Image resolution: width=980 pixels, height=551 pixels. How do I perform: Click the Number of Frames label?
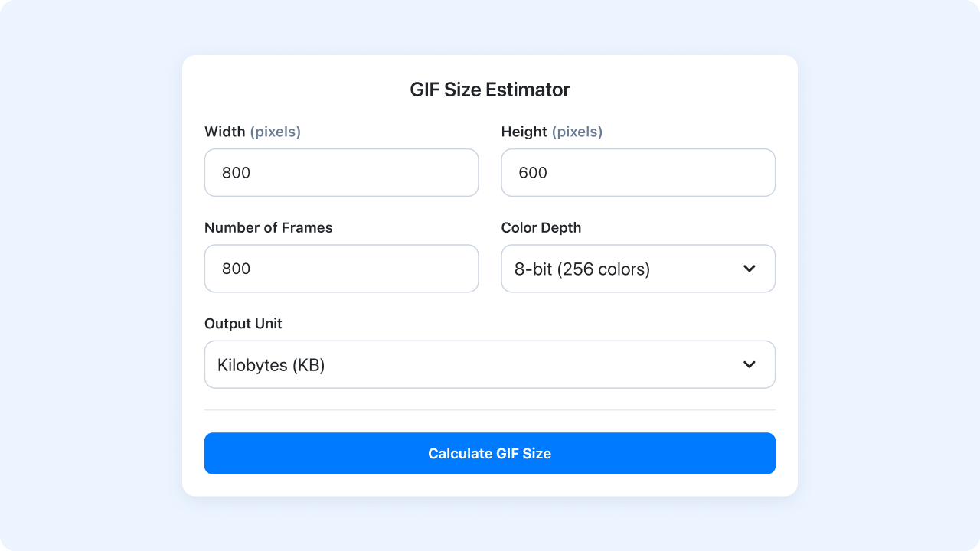pos(268,228)
